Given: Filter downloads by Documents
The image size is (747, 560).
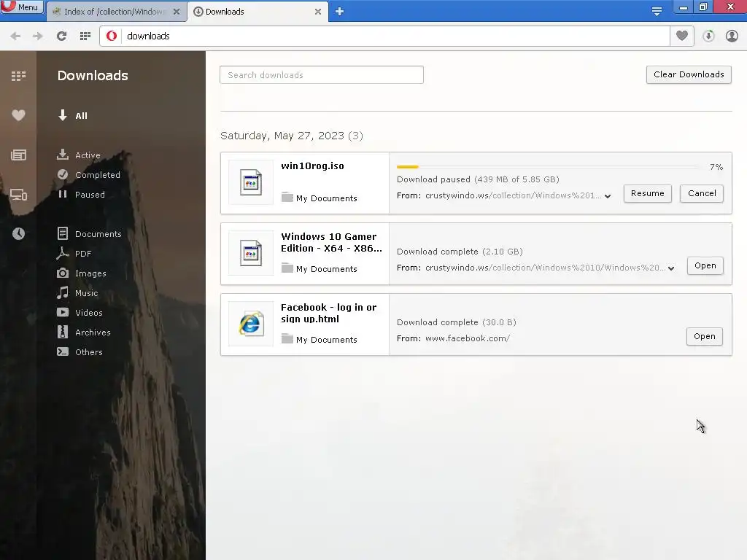Looking at the screenshot, I should pyautogui.click(x=89, y=234).
